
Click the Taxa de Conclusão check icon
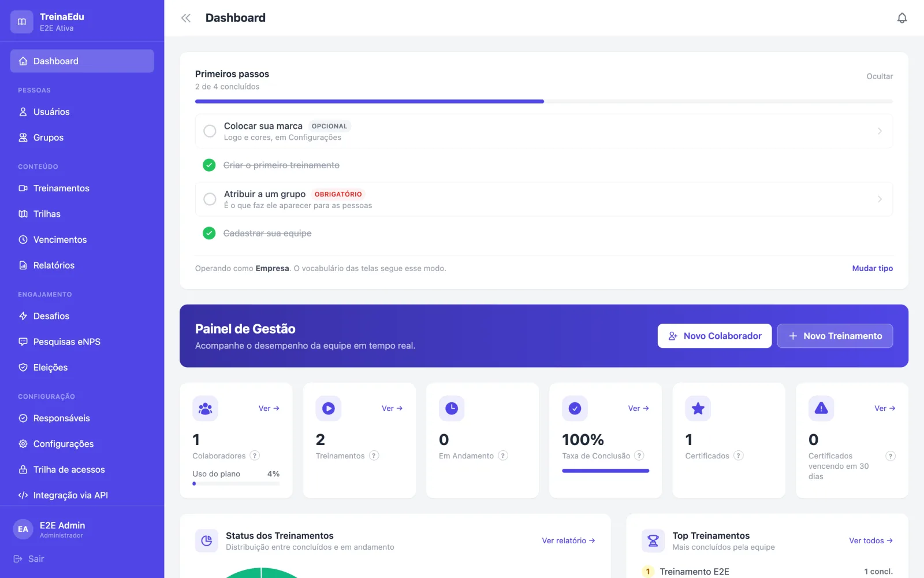coord(575,409)
